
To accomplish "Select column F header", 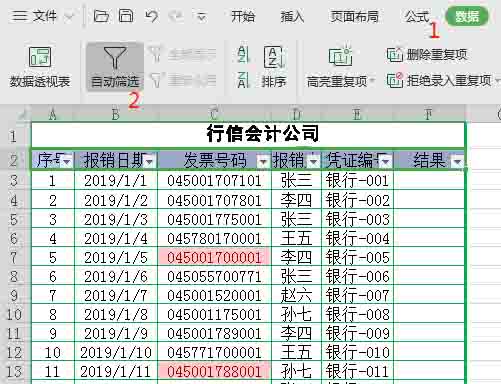I will pos(429,115).
